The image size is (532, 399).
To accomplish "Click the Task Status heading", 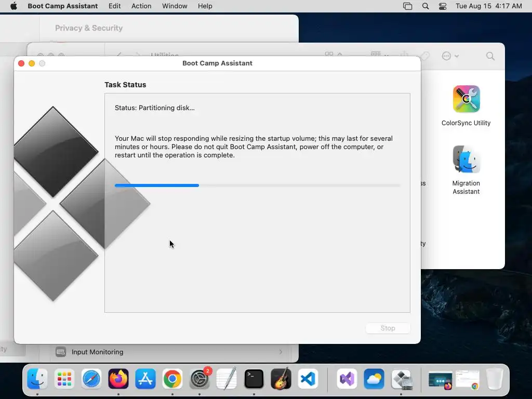I will [125, 85].
